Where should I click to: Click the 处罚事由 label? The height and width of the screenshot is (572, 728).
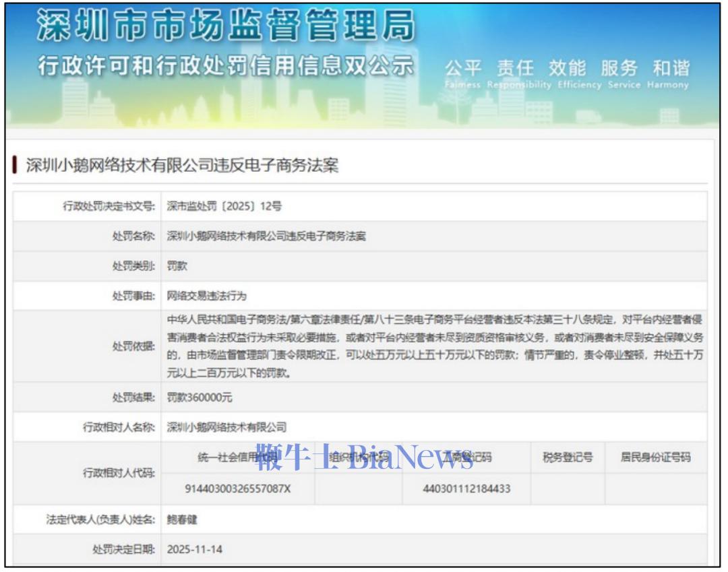point(133,296)
